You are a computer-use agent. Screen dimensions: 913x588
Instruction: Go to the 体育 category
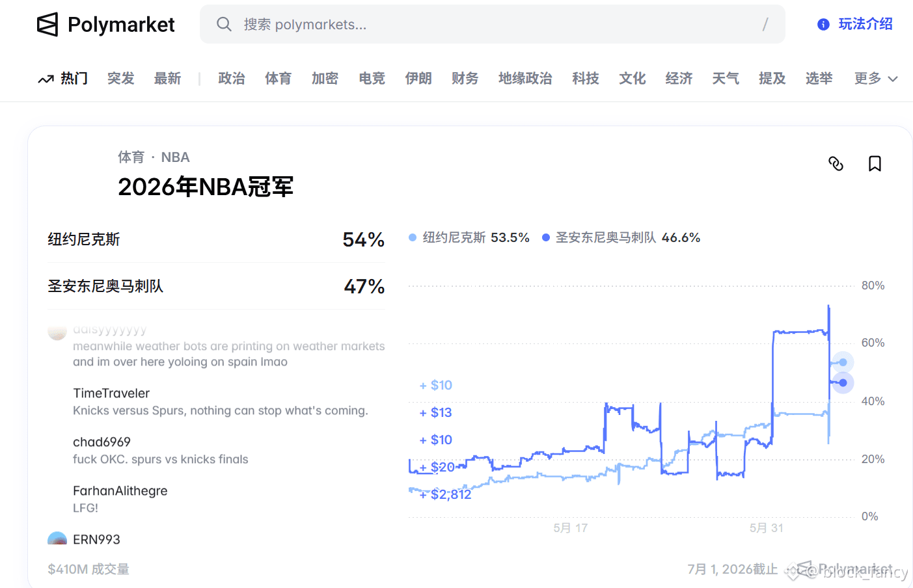279,79
